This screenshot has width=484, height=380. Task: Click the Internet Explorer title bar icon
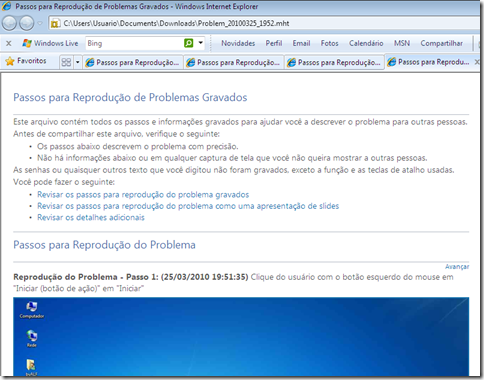(7, 6)
